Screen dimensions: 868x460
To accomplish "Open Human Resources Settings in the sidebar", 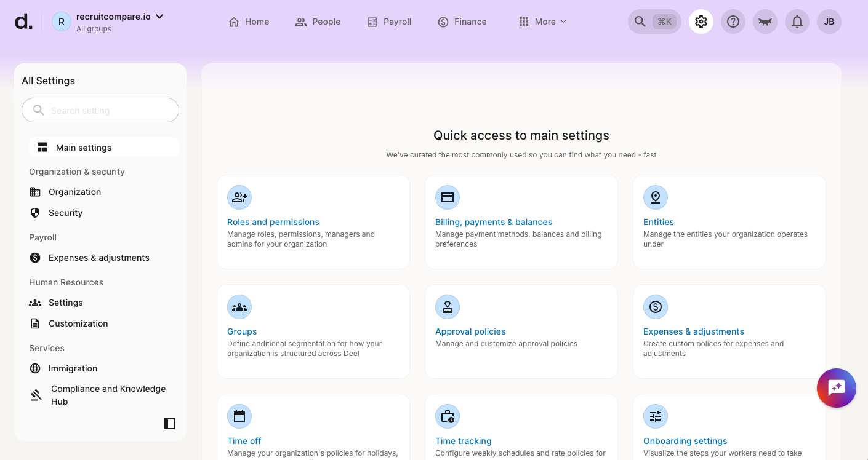I will coord(104,303).
